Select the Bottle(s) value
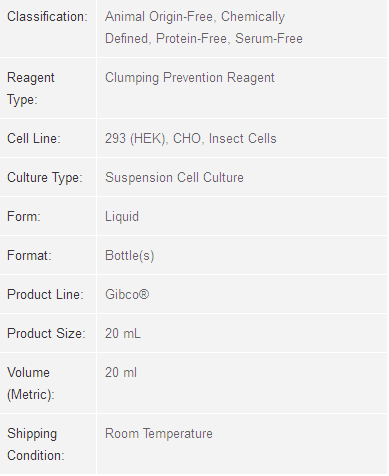The height and width of the screenshot is (476, 389). (x=130, y=256)
